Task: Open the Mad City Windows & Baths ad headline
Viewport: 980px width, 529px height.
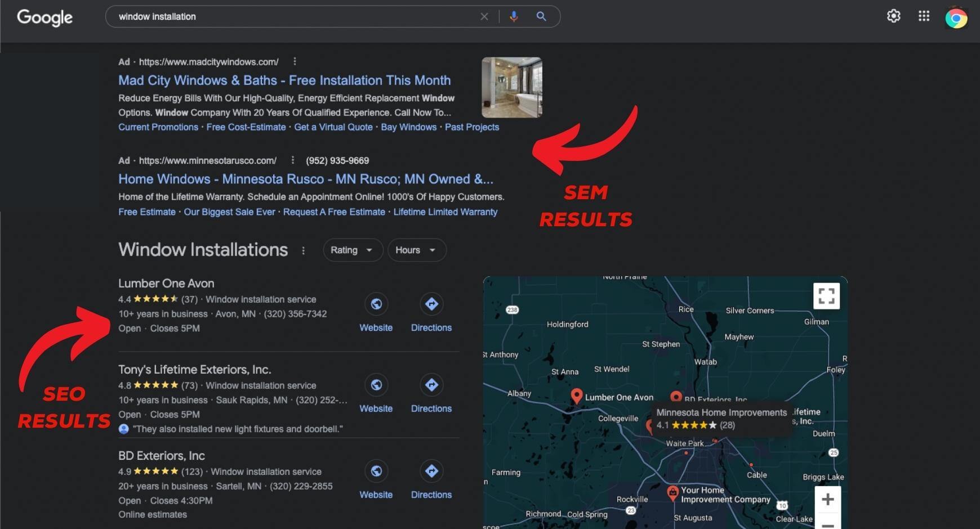Action: click(x=284, y=80)
